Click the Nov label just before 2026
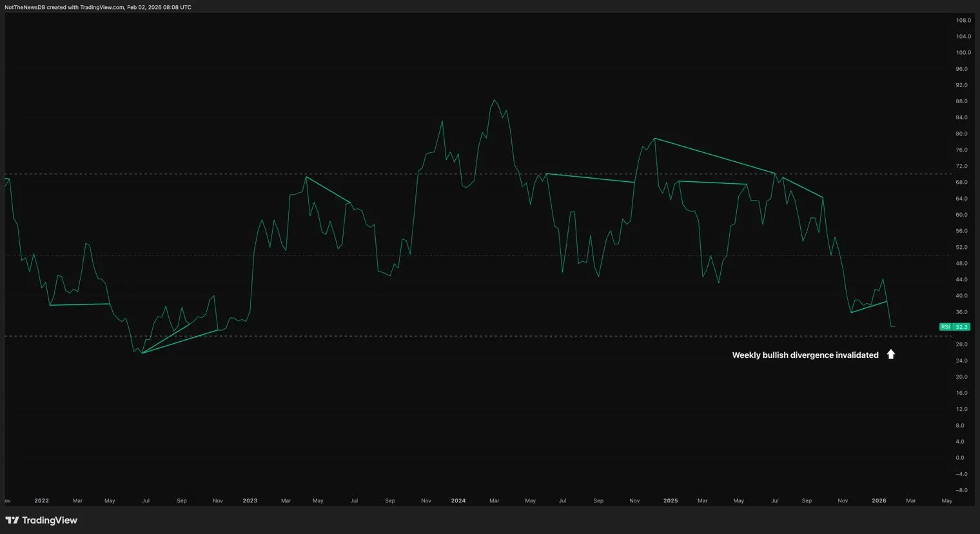 [x=843, y=500]
